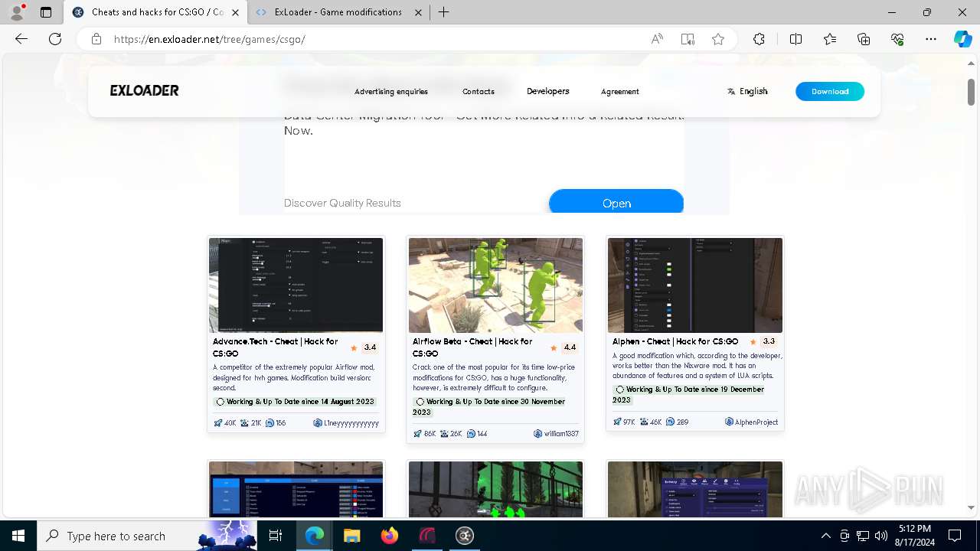This screenshot has height=551, width=980.
Task: Show hidden system tray icons
Action: [825, 536]
